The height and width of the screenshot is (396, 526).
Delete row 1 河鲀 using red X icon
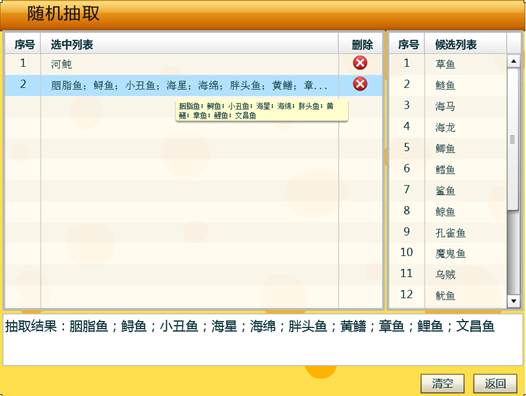360,63
